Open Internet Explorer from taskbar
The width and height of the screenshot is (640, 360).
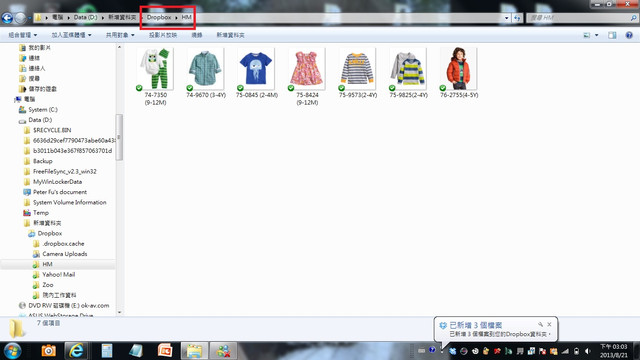[76, 351]
